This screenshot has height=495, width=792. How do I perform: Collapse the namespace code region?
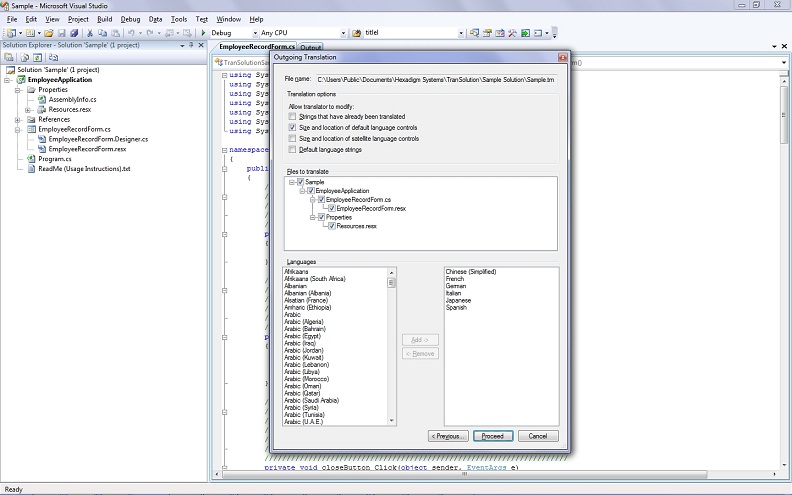pos(224,150)
